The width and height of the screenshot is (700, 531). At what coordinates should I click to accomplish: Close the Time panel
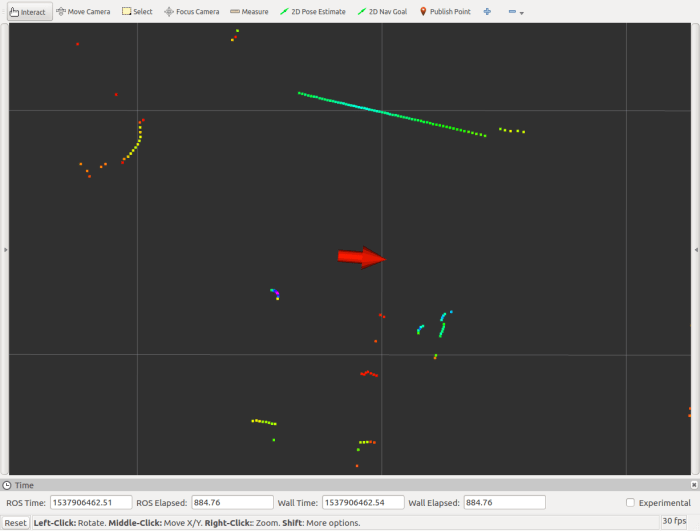point(694,485)
